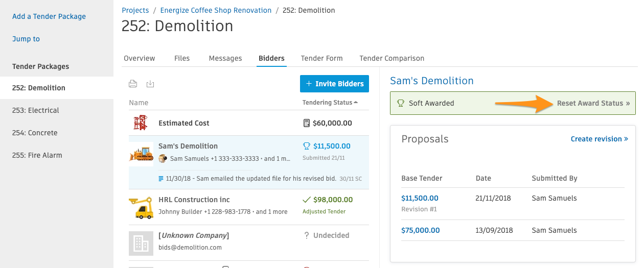Click the Invite Bidders button
Screen dimensions: 644x268
(x=334, y=84)
